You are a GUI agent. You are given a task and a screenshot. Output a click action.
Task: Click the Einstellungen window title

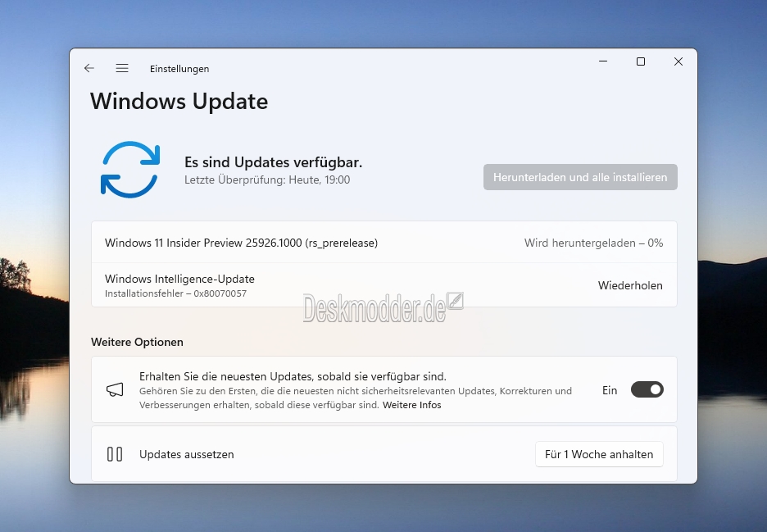(x=179, y=69)
